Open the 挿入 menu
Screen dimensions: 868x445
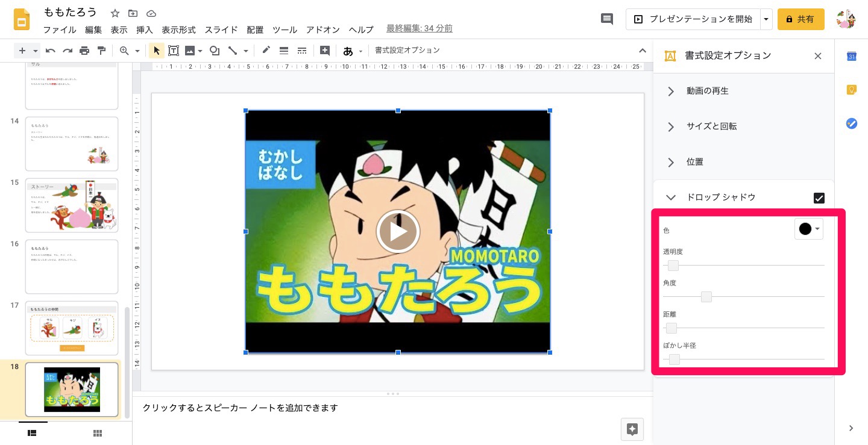pyautogui.click(x=145, y=30)
